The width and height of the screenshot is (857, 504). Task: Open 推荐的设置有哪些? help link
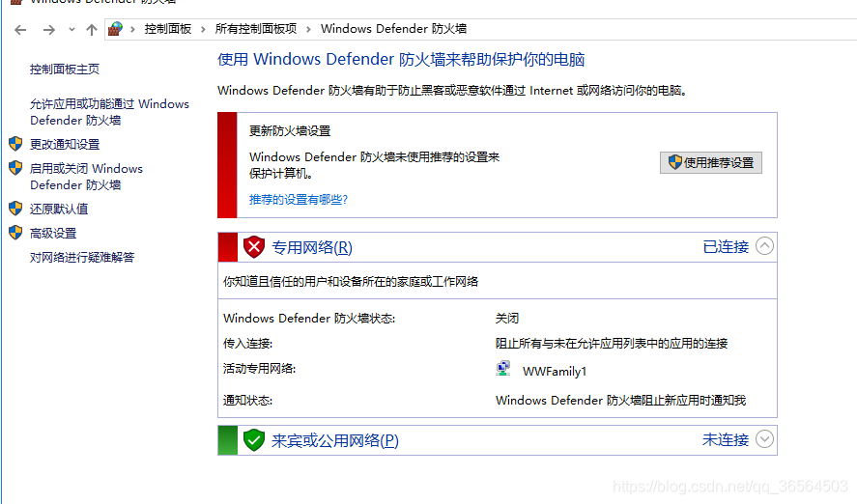click(299, 200)
